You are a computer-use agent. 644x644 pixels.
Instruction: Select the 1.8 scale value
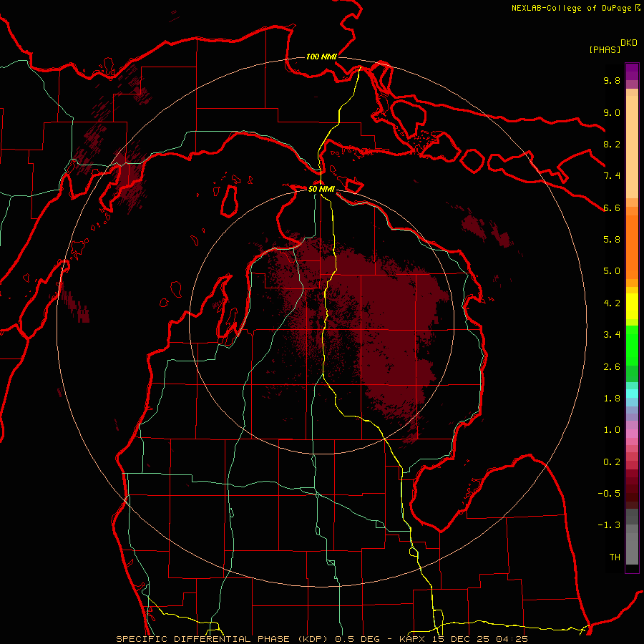(612, 399)
